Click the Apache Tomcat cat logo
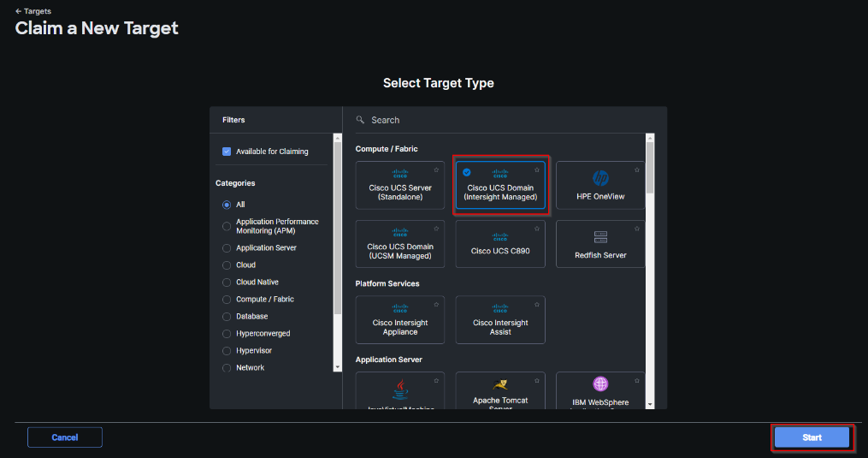 point(500,384)
